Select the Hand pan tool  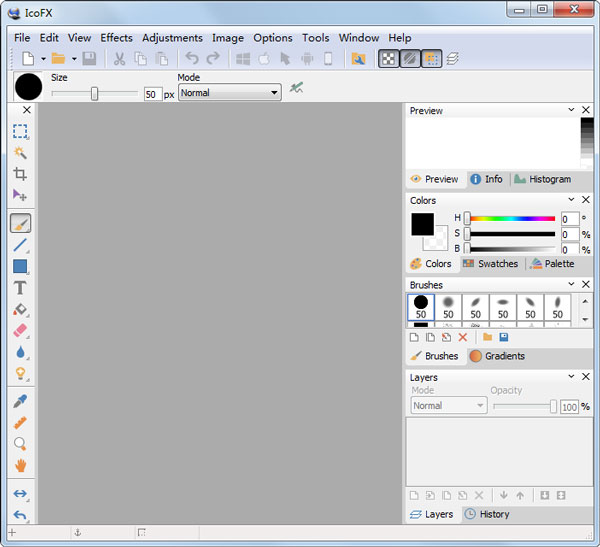point(20,466)
